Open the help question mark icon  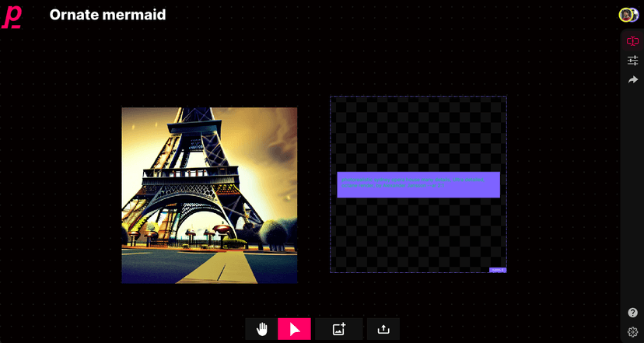(632, 313)
